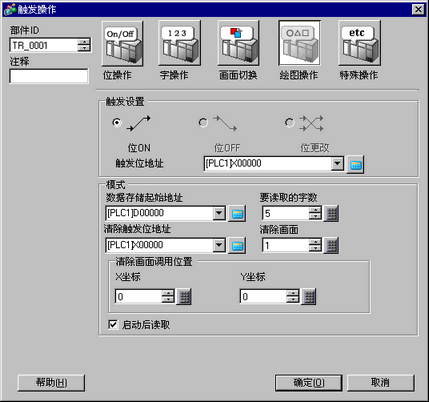The width and height of the screenshot is (429, 402).
Task: Choose the 画面切换 screen change icon
Action: click(238, 44)
